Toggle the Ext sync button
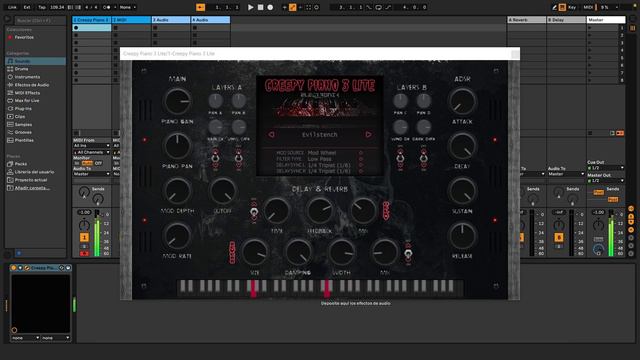Viewport: 640px width, 360px height. [x=27, y=7]
